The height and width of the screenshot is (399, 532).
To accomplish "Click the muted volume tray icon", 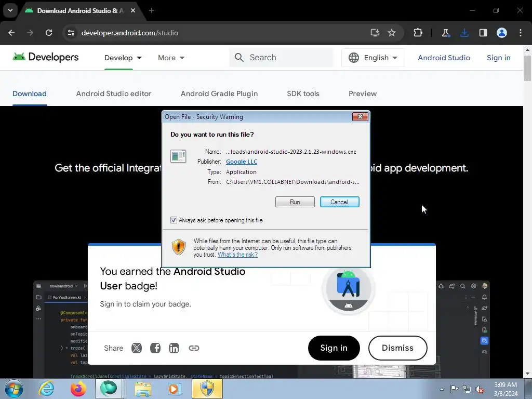I will click(480, 389).
